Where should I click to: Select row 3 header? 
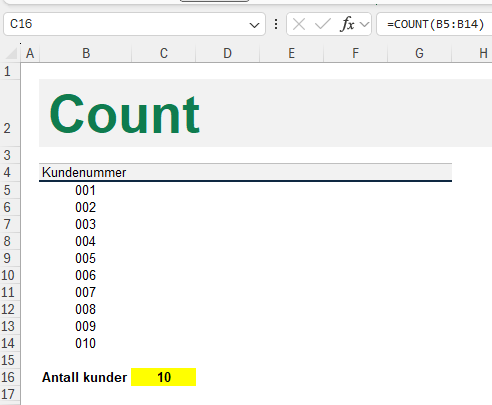click(x=10, y=155)
